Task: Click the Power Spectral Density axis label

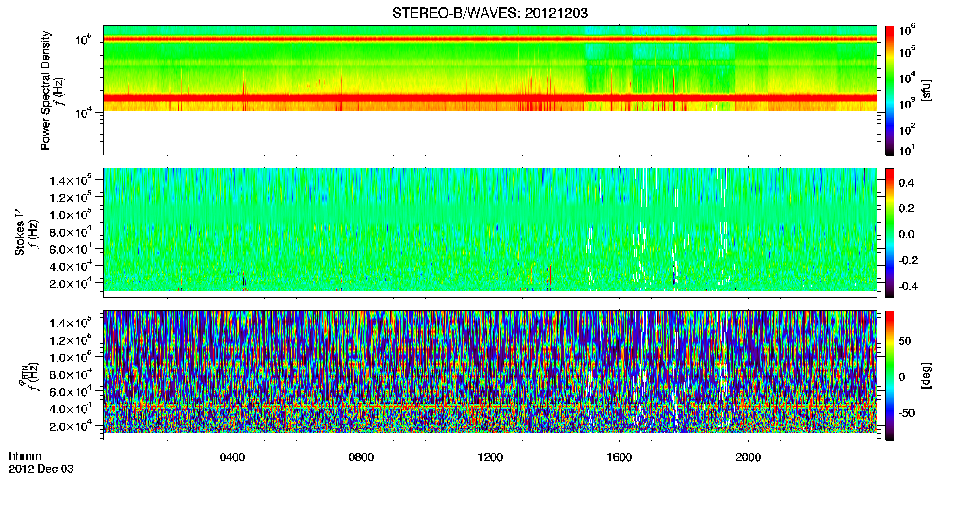Action: coord(45,90)
